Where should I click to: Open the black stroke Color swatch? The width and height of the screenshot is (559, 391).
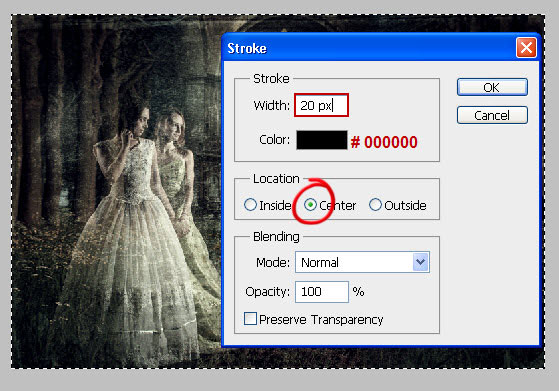[322, 140]
